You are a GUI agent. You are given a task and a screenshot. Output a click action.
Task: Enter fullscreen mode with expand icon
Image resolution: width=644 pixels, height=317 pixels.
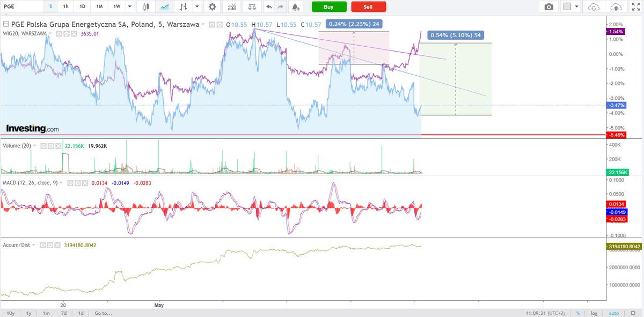(635, 7)
